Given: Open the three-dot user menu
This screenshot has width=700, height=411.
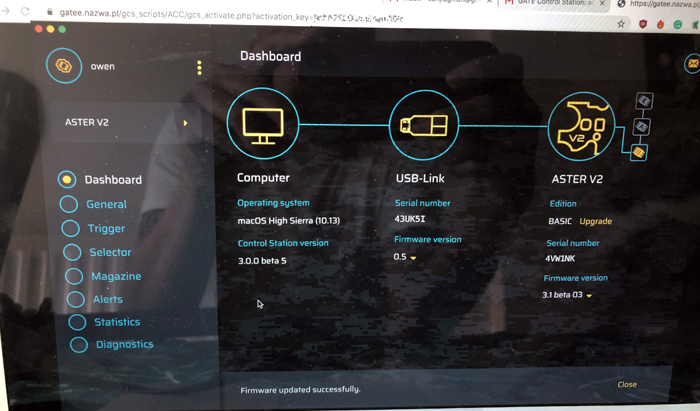Looking at the screenshot, I should 199,68.
